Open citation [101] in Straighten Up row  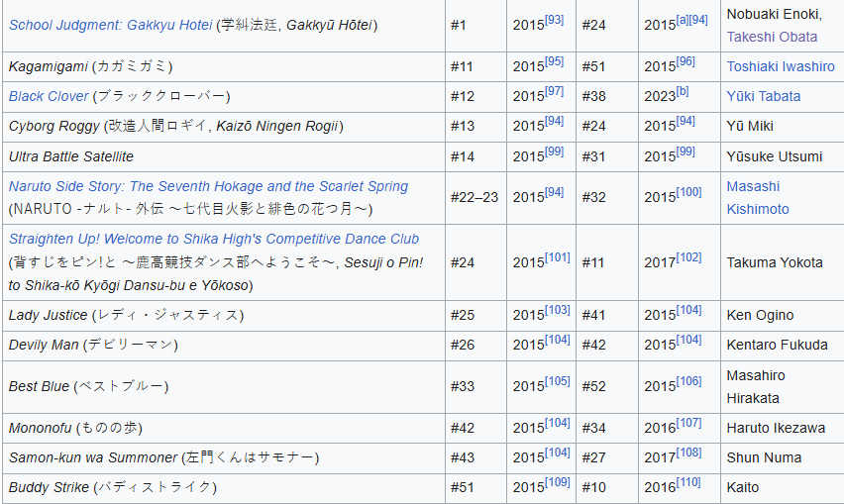click(557, 257)
